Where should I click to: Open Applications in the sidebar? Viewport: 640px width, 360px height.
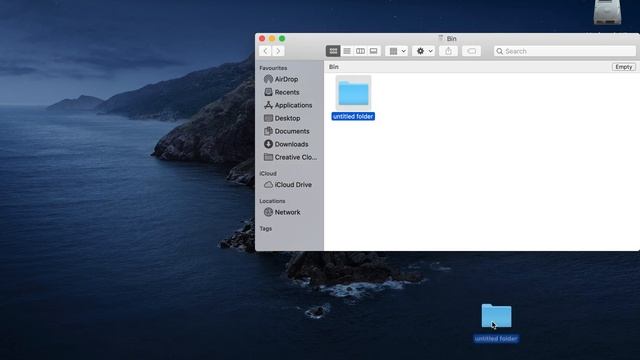[288, 105]
